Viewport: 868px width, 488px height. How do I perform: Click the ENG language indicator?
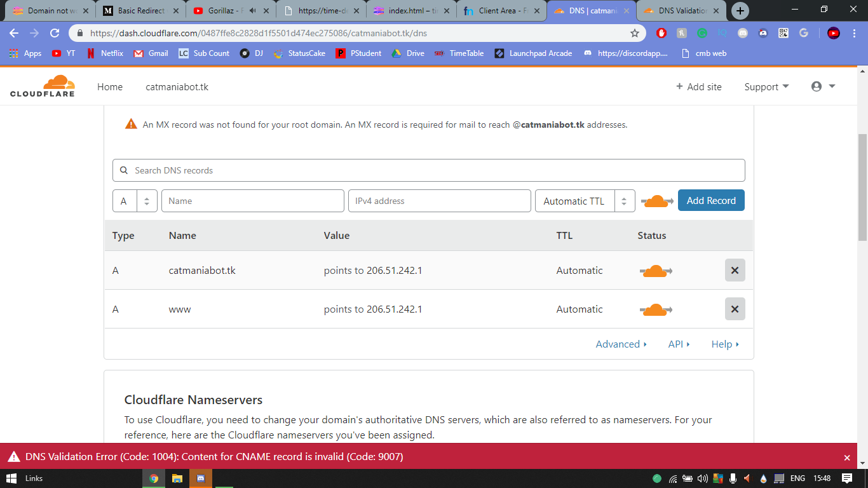[797, 478]
